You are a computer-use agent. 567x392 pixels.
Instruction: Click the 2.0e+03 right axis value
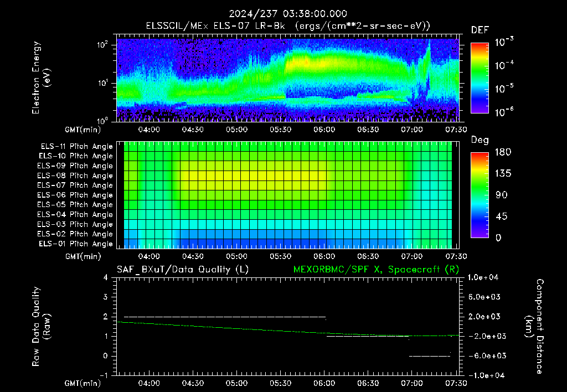click(484, 316)
